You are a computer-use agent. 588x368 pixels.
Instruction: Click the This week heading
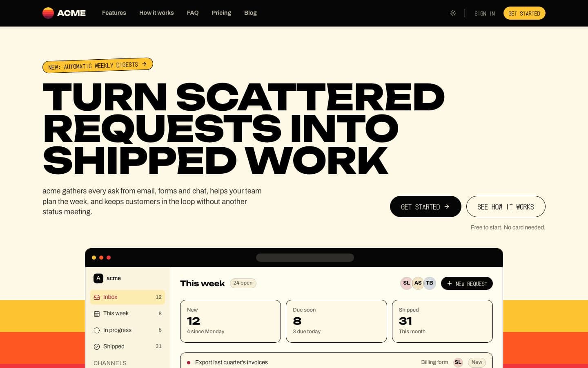click(x=203, y=283)
